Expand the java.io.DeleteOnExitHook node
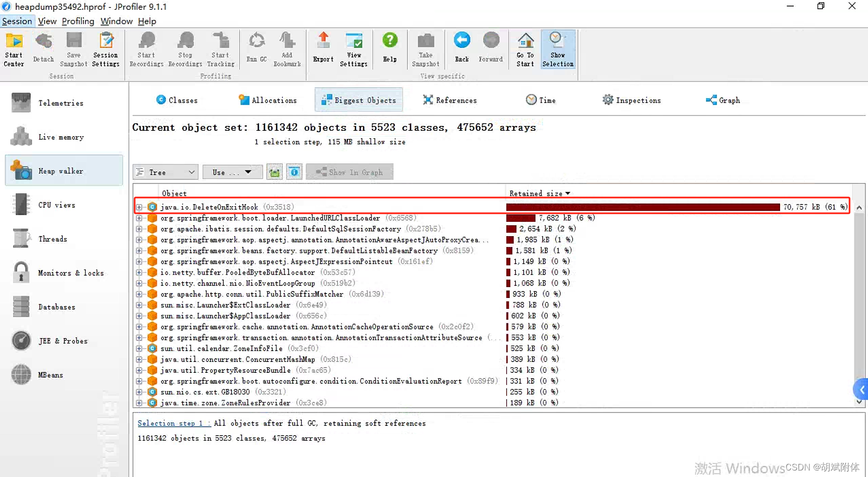 140,207
